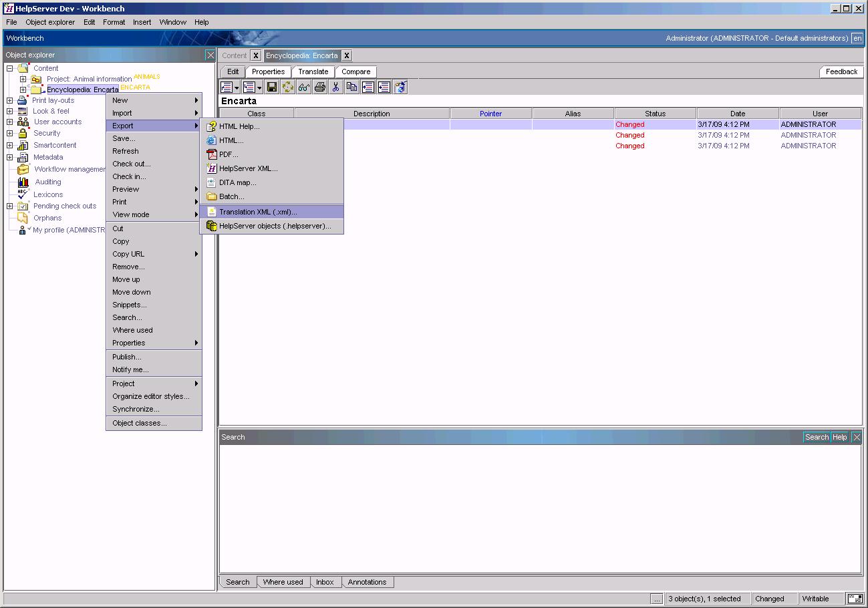The height and width of the screenshot is (608, 868).
Task: Open the New submenu in context menu
Action: click(154, 100)
